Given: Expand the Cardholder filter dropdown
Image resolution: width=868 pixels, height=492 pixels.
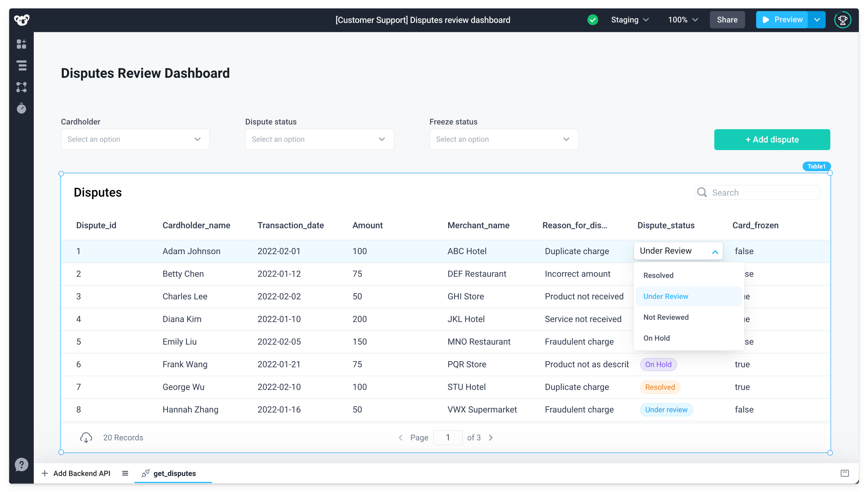Looking at the screenshot, I should pos(135,139).
